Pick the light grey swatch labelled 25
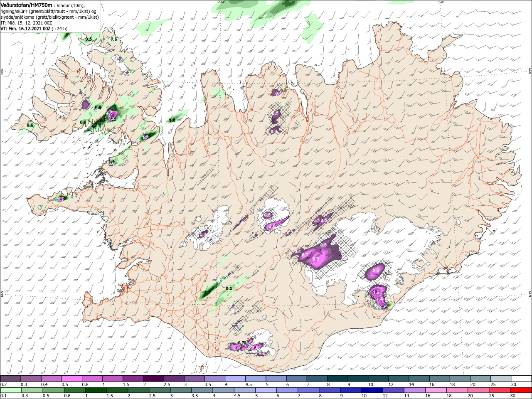Screen dimensions: 532x399 tap(501, 379)
